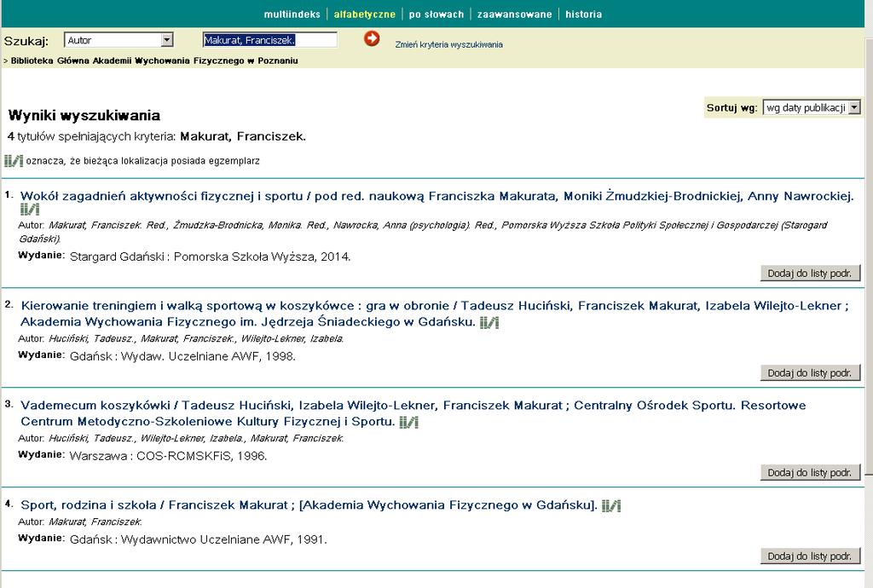873x588 pixels.
Task: Click 'Wilejto-Lekner, Izabela.' in result 2 authors
Action: [292, 339]
